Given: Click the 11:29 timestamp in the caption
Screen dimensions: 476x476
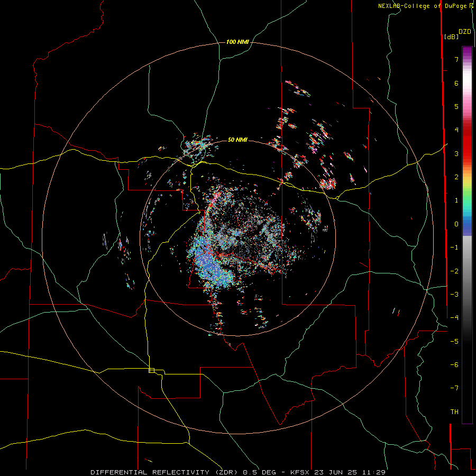Looking at the screenshot, I should [x=373, y=472].
